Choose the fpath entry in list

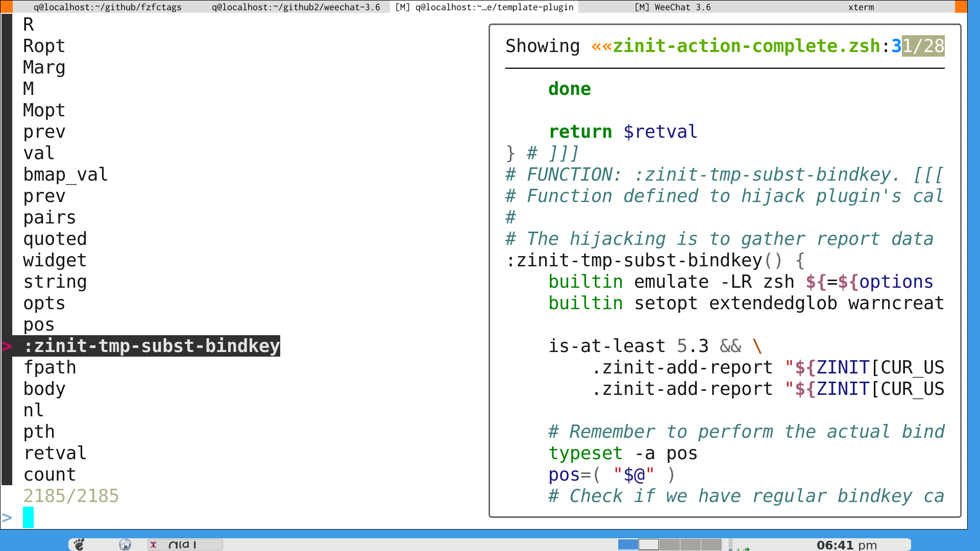[50, 367]
